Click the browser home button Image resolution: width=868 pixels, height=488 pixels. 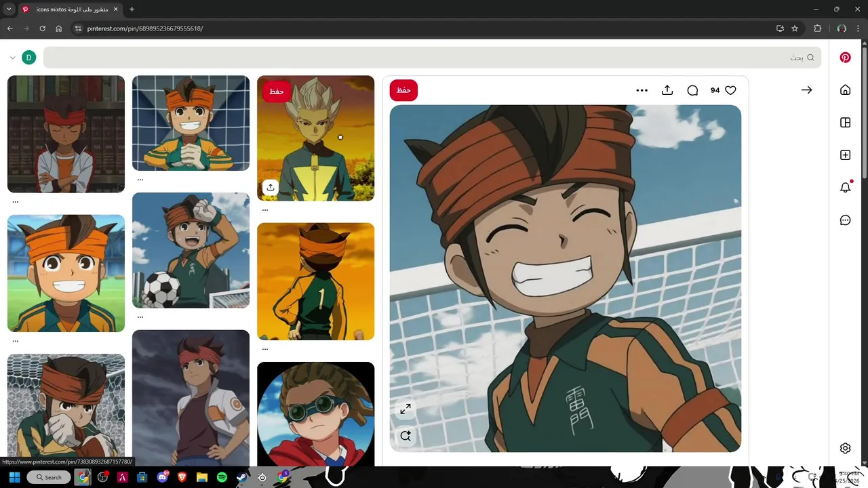click(58, 28)
